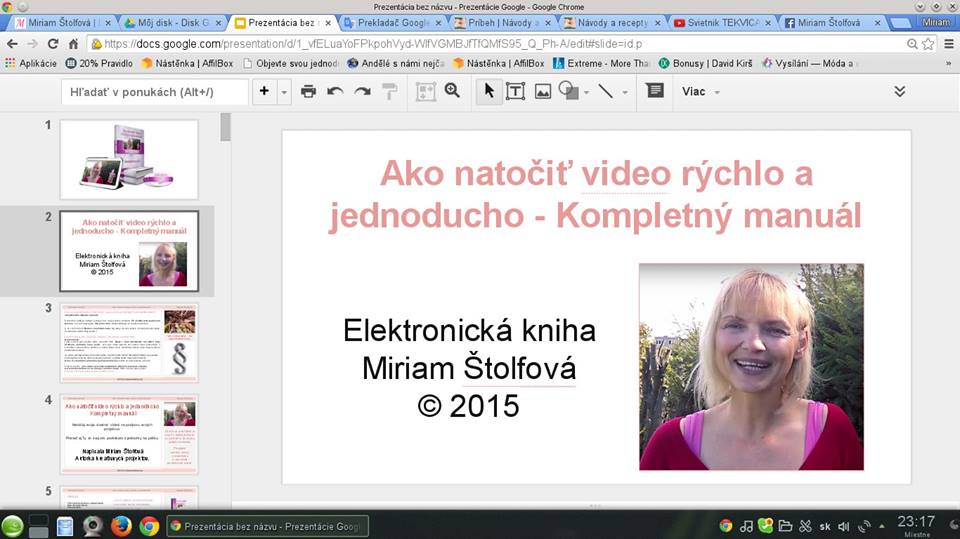Viewport: 960px width, 539px height.
Task: Switch to the Svietnik TEKVICA YouTube tab
Action: [x=722, y=23]
